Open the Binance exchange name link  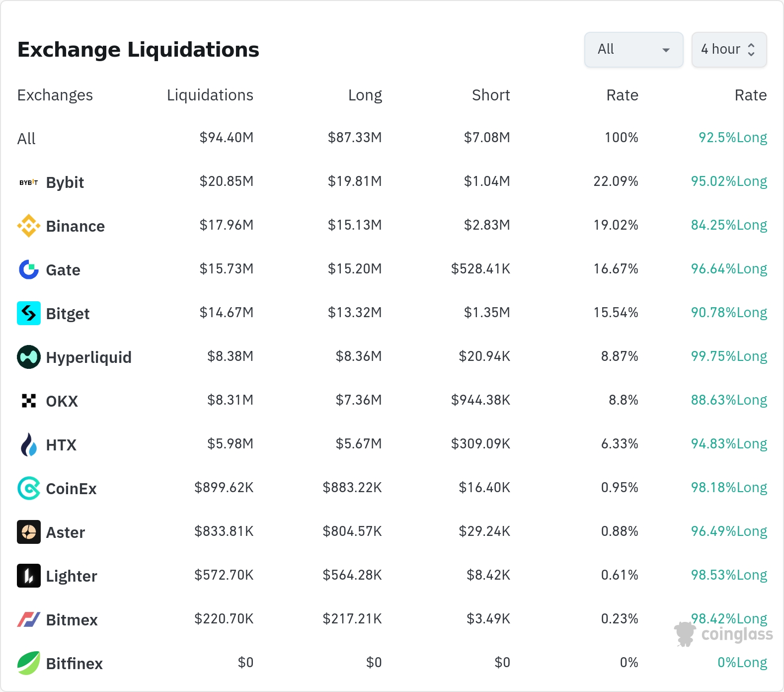tap(75, 226)
